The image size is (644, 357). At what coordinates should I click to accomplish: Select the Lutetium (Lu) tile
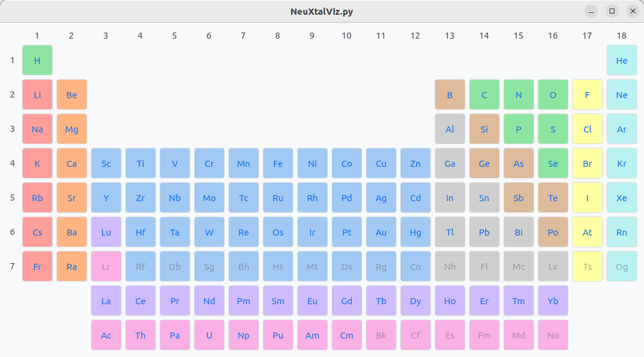[106, 232]
